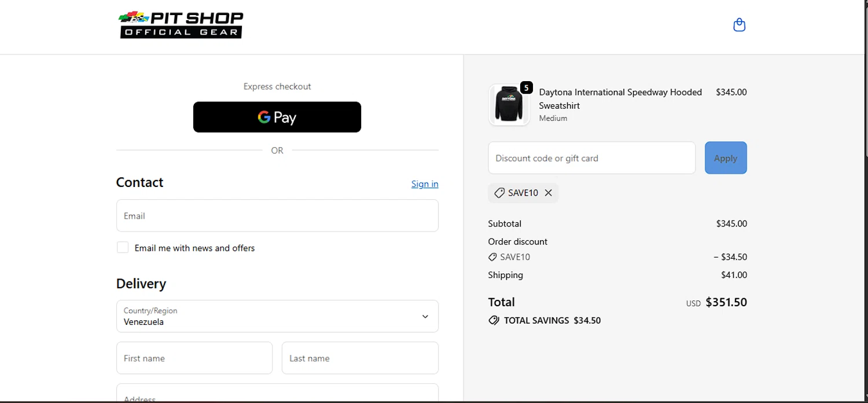The image size is (868, 403).
Task: Click the $351.50 total amount
Action: coord(726,302)
